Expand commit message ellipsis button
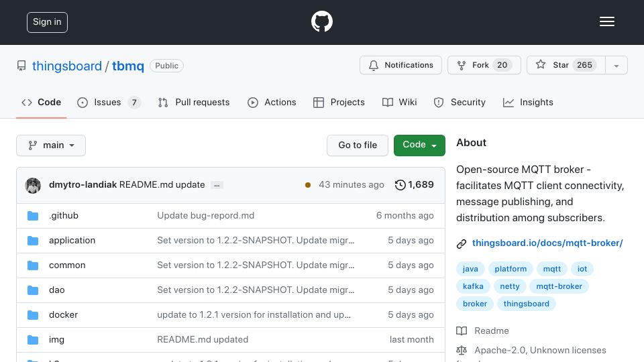 [x=217, y=185]
